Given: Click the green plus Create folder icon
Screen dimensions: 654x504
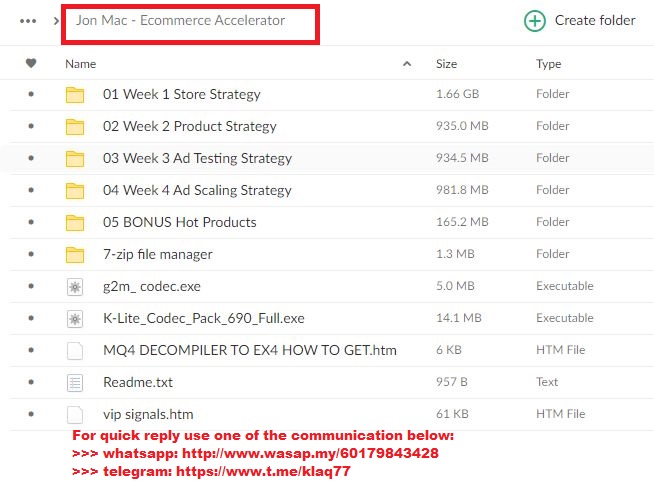Looking at the screenshot, I should [x=535, y=21].
